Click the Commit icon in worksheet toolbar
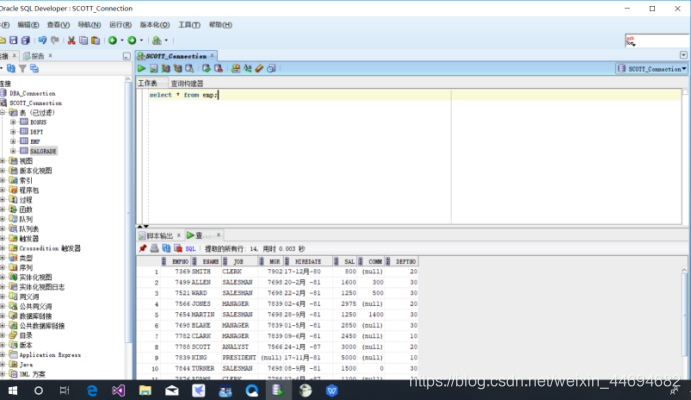 [x=206, y=68]
